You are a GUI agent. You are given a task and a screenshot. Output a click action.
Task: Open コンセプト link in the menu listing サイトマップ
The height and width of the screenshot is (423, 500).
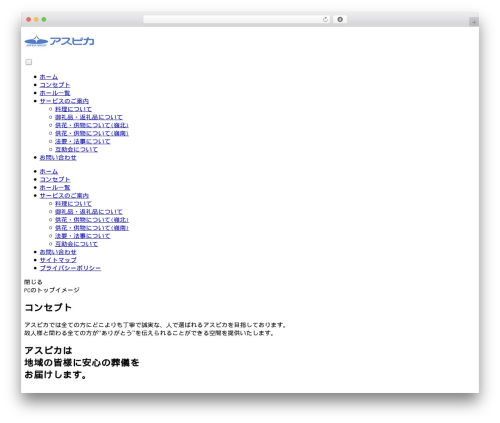(x=55, y=179)
